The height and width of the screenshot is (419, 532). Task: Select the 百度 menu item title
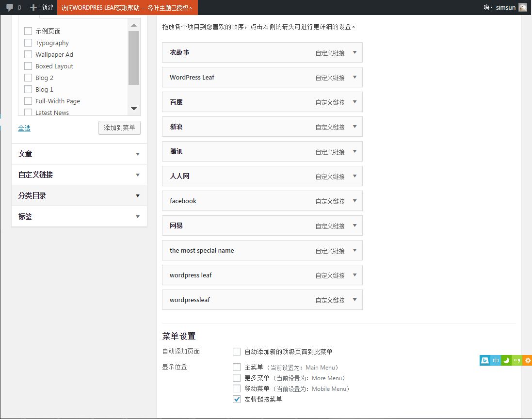[176, 102]
